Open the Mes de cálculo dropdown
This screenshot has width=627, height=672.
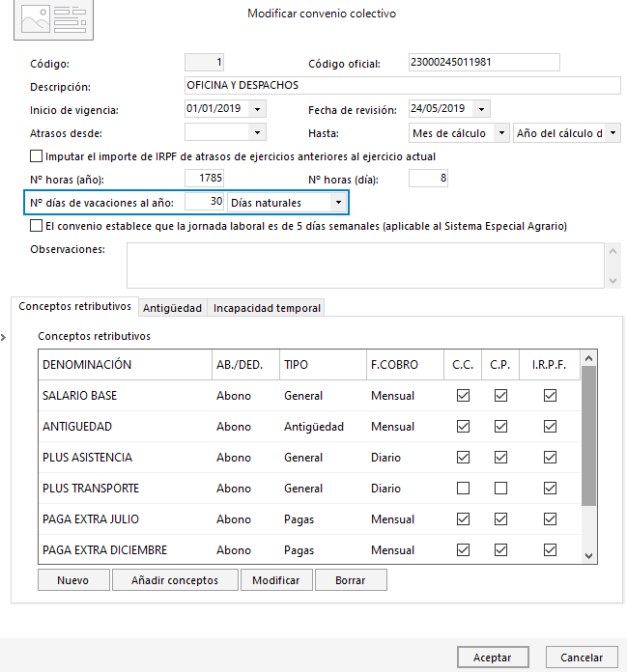click(x=501, y=133)
